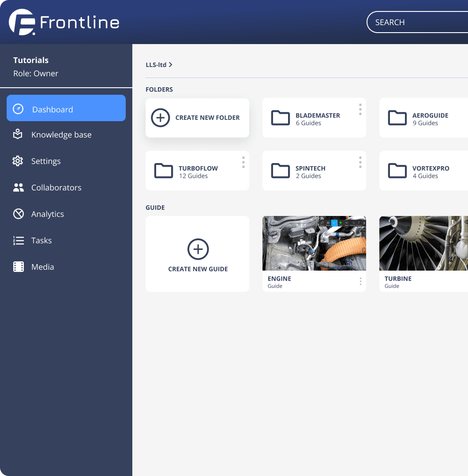
Task: Click the Role: Owner label
Action: click(36, 74)
